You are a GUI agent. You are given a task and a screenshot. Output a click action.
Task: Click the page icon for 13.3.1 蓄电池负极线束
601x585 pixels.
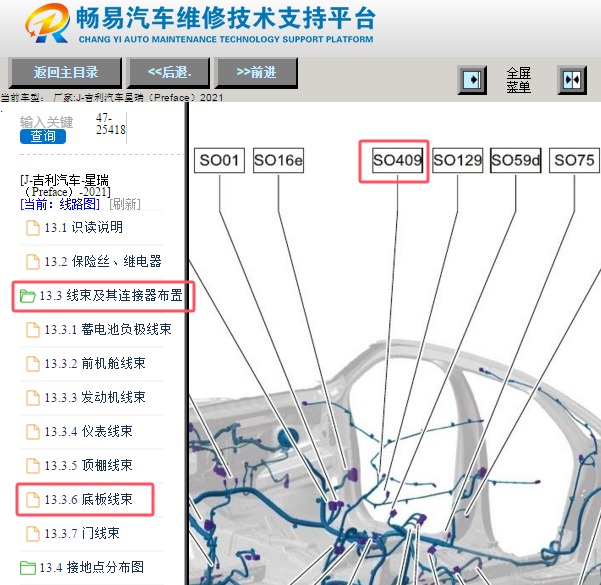(x=33, y=330)
